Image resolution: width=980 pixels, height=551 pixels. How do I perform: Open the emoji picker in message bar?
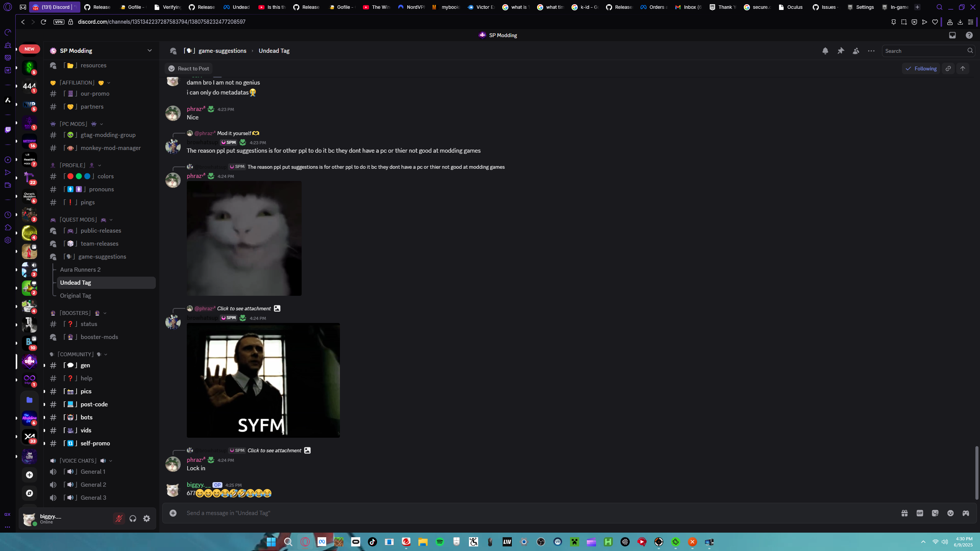[951, 513]
